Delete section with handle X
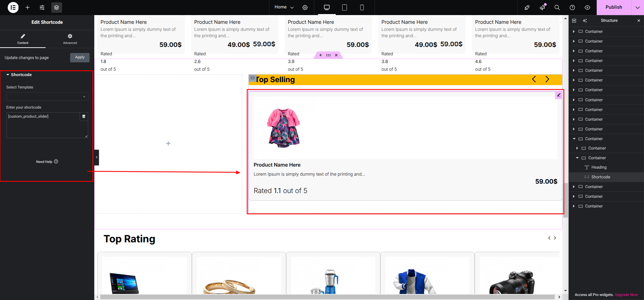 pyautogui.click(x=336, y=55)
